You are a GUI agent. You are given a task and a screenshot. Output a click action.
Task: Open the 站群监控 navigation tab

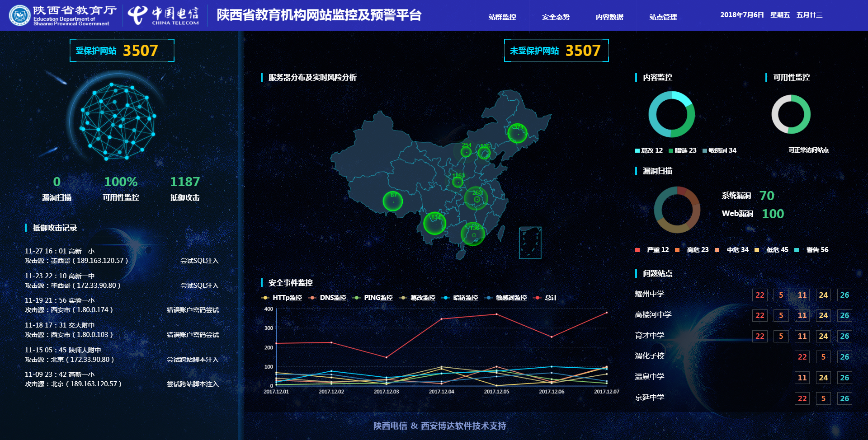point(502,17)
